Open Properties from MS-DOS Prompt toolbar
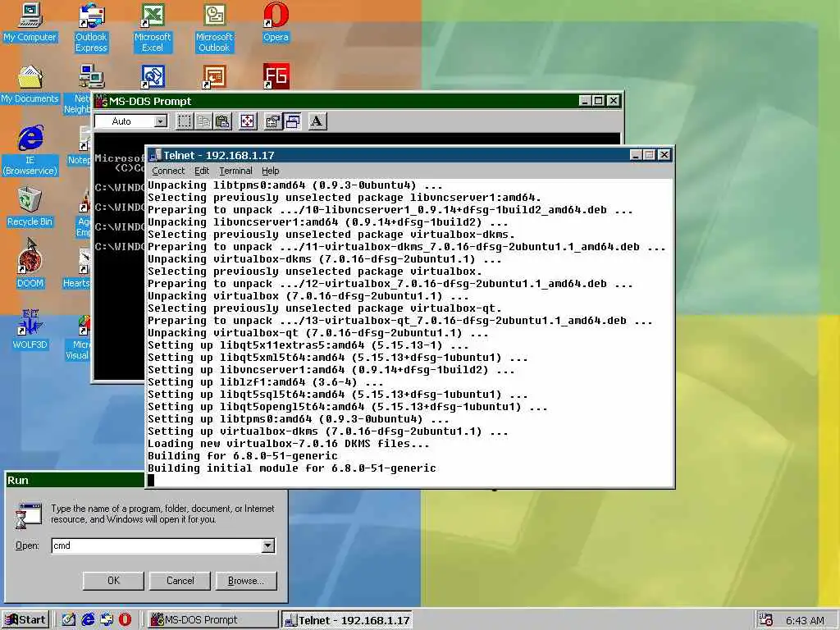This screenshot has height=630, width=840. click(272, 121)
